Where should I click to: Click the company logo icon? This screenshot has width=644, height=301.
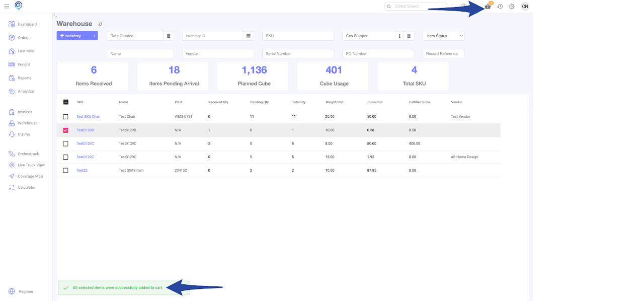[x=19, y=6]
